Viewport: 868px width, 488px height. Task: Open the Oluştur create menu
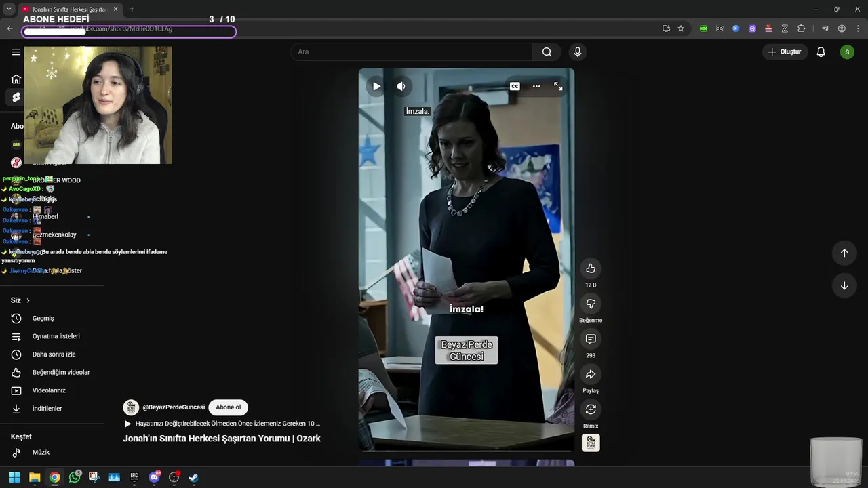(785, 52)
